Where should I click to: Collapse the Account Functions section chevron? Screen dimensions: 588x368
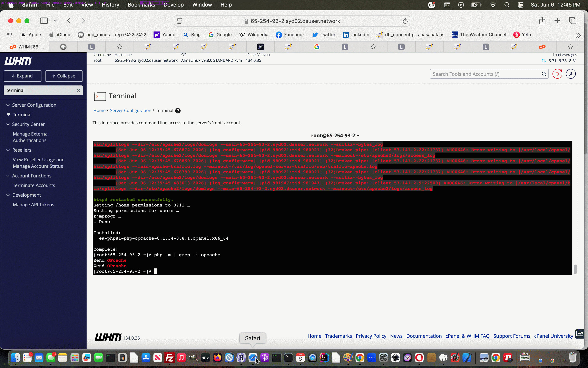click(x=8, y=176)
